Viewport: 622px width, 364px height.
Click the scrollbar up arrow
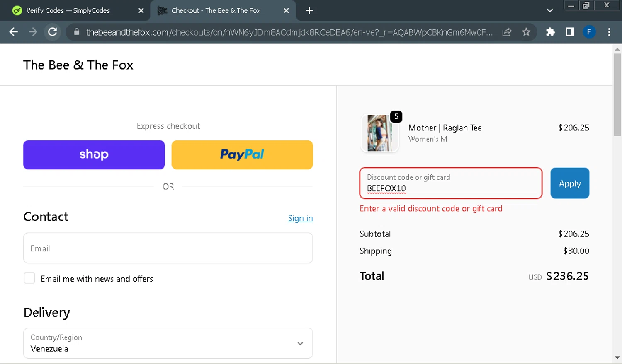tap(617, 49)
